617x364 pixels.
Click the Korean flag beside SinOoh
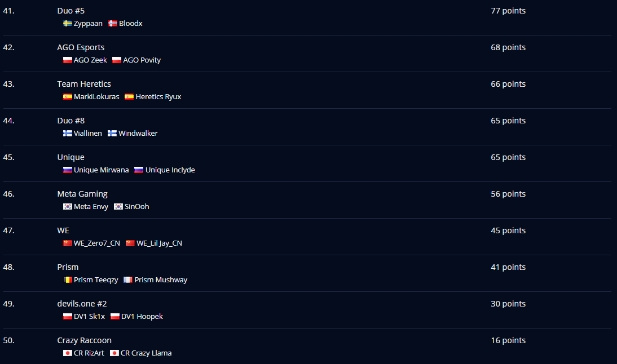(118, 206)
